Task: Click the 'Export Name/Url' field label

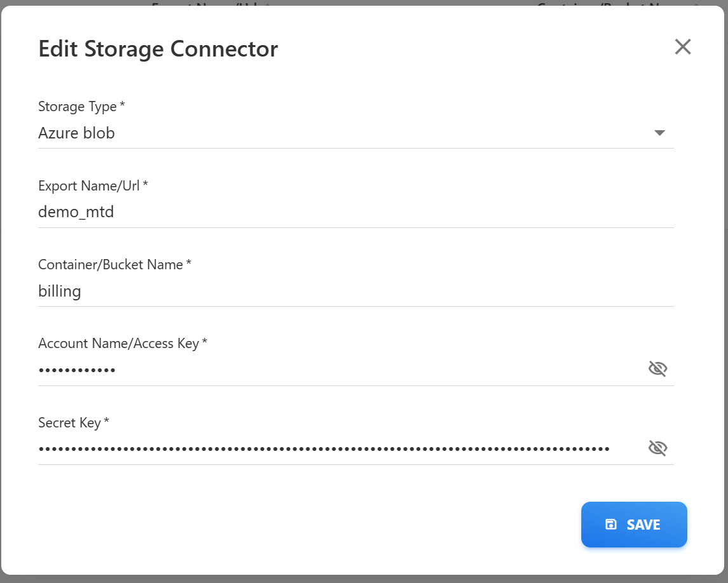Action: 89,185
